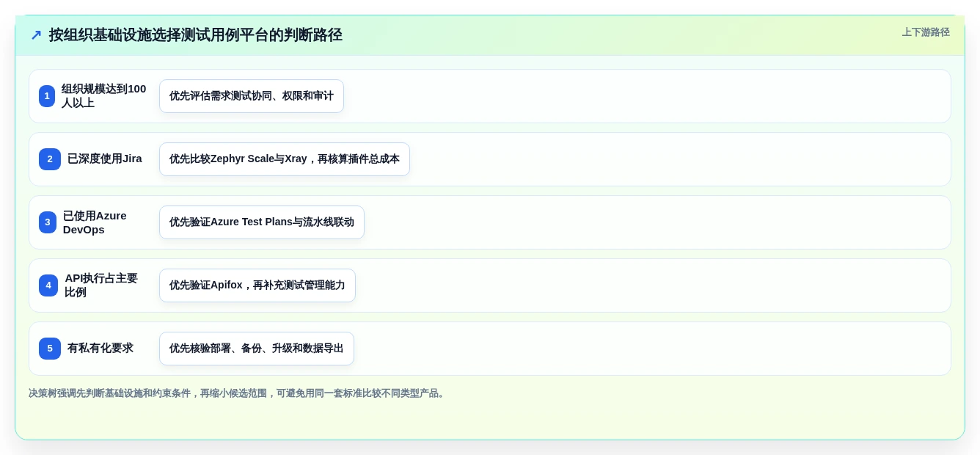Open the Zephyr Scale与Xray comparison box

pos(285,159)
